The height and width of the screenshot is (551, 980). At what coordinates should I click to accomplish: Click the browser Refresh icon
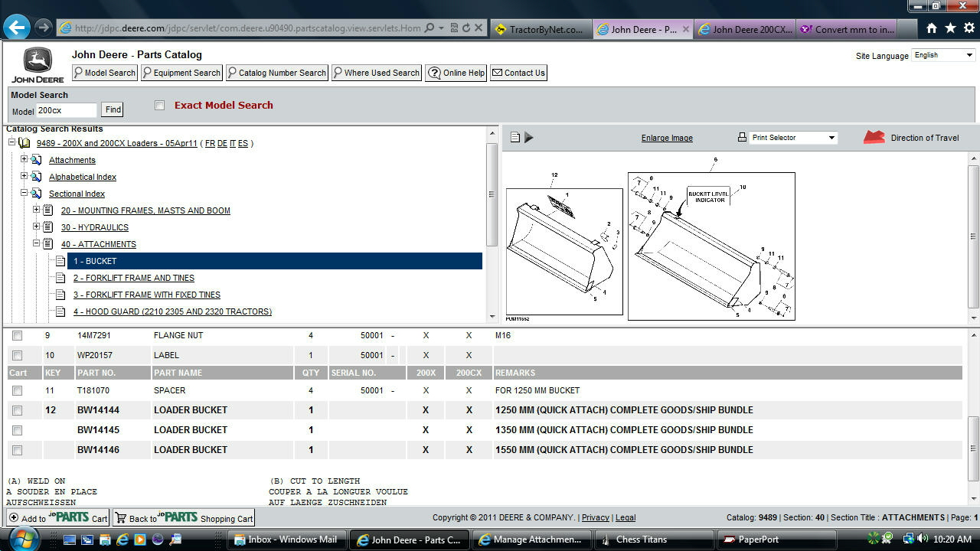pos(465,28)
